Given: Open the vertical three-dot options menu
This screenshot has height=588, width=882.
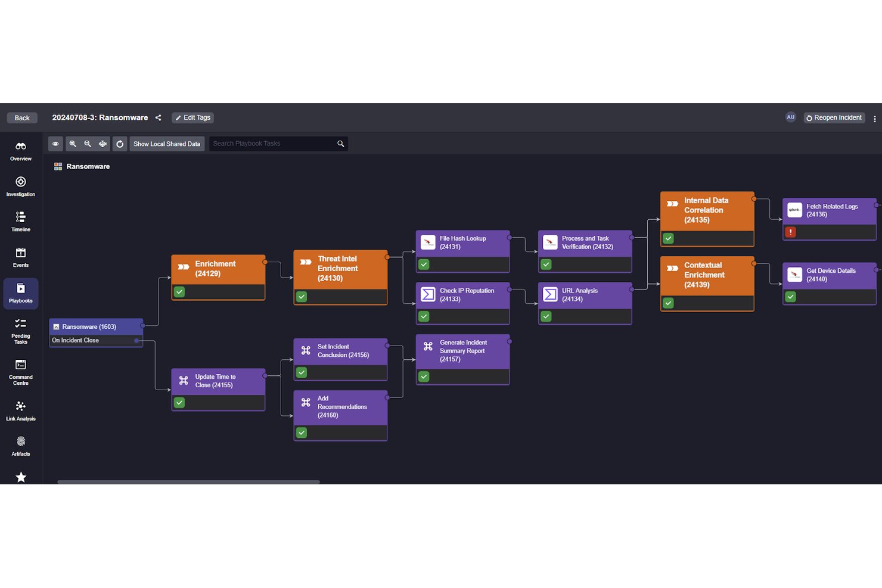Looking at the screenshot, I should pos(874,119).
